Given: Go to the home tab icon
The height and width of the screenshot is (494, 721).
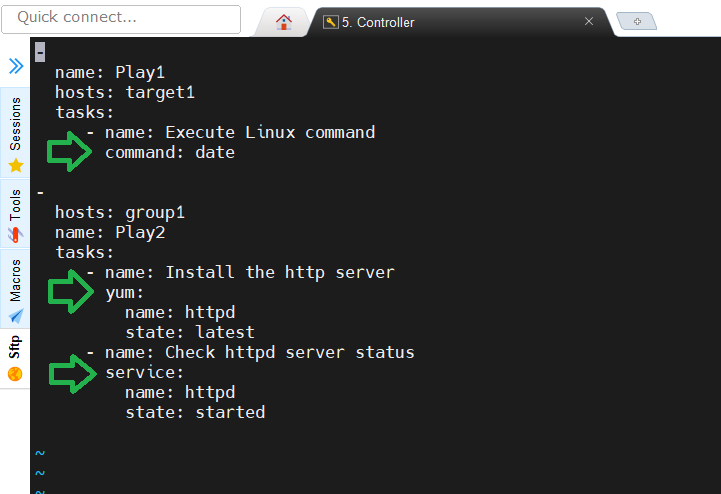Looking at the screenshot, I should coord(284,22).
